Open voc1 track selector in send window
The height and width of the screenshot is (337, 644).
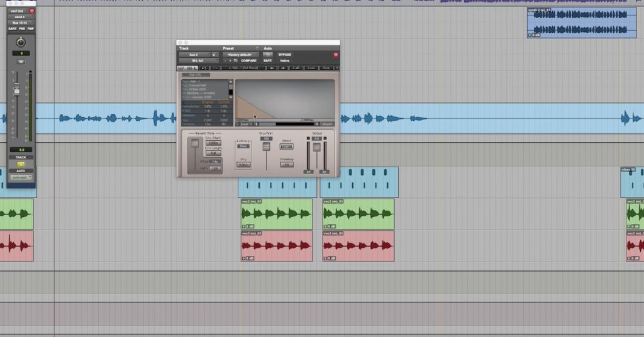18,11
